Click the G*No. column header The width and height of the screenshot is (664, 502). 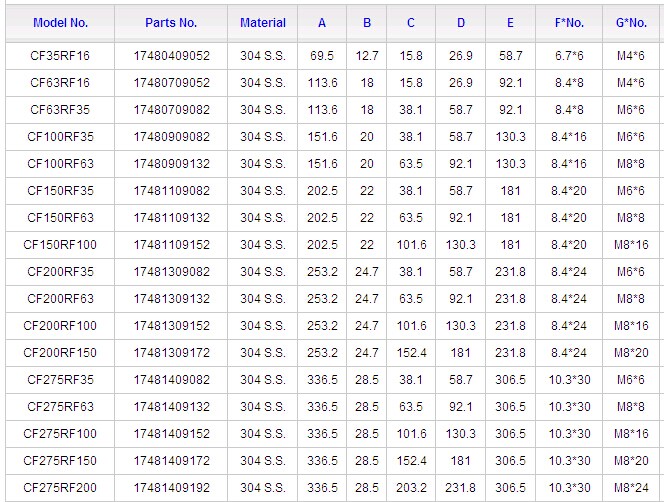[x=632, y=22]
